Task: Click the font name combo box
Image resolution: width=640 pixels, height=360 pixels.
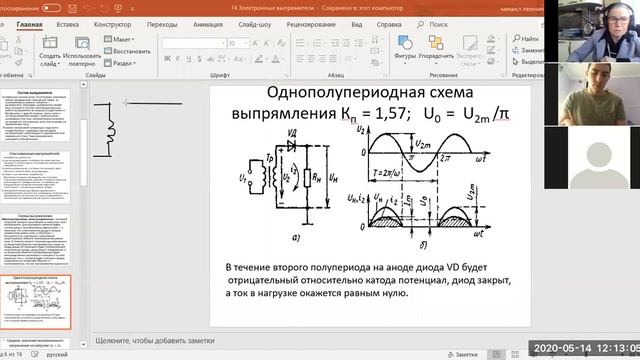Action: click(193, 43)
